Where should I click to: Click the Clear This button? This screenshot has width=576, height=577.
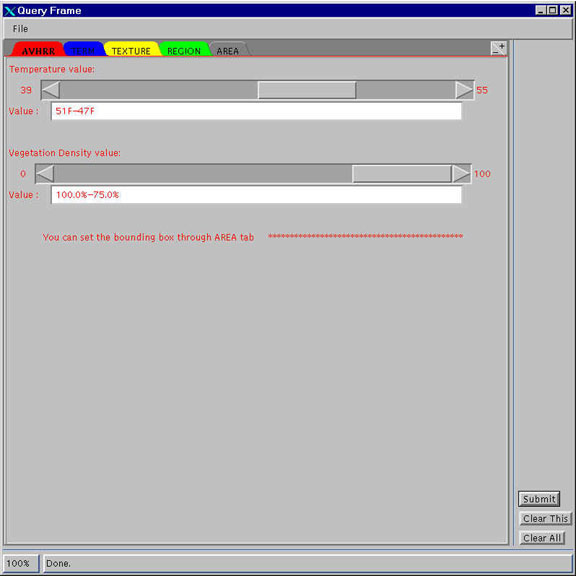tap(545, 518)
